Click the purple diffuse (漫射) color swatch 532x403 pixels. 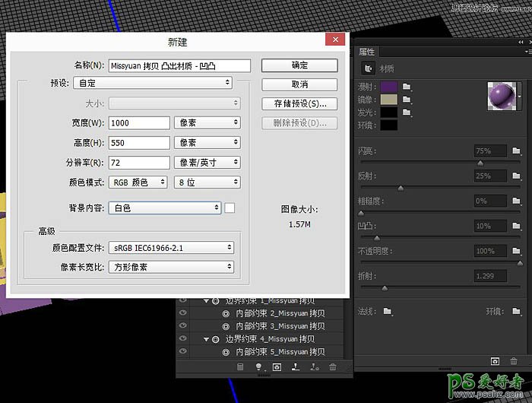(x=388, y=87)
